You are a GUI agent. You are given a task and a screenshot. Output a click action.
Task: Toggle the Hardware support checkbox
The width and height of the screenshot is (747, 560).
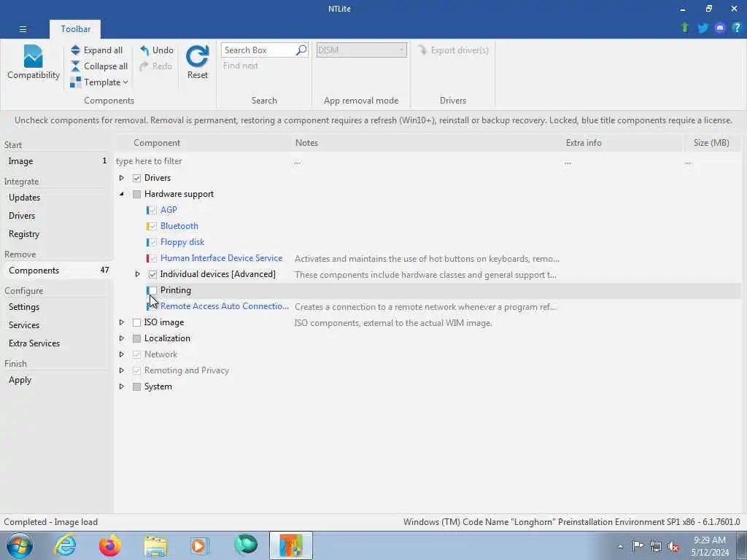[x=136, y=194]
